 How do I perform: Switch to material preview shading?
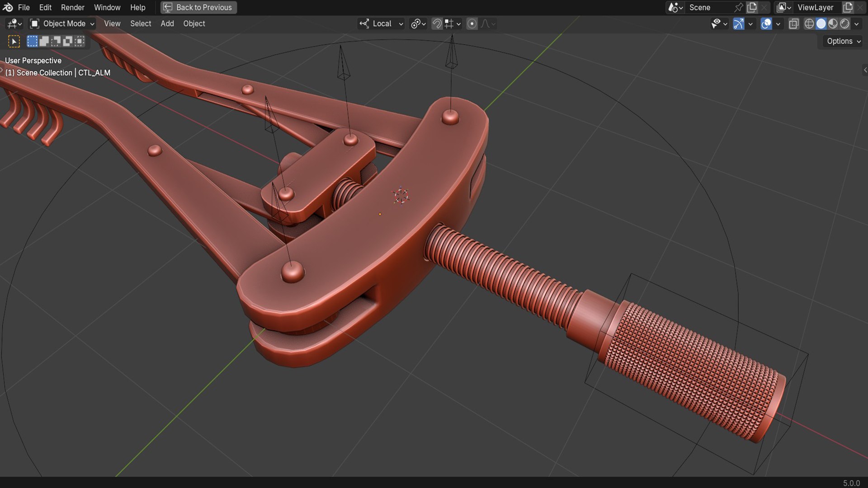click(x=833, y=23)
